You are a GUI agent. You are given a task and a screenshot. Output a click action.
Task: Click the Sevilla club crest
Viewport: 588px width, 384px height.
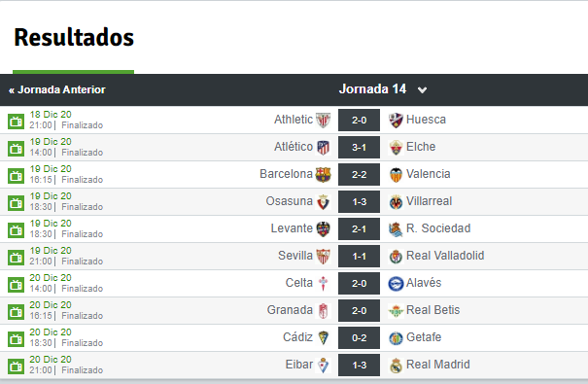[323, 257]
